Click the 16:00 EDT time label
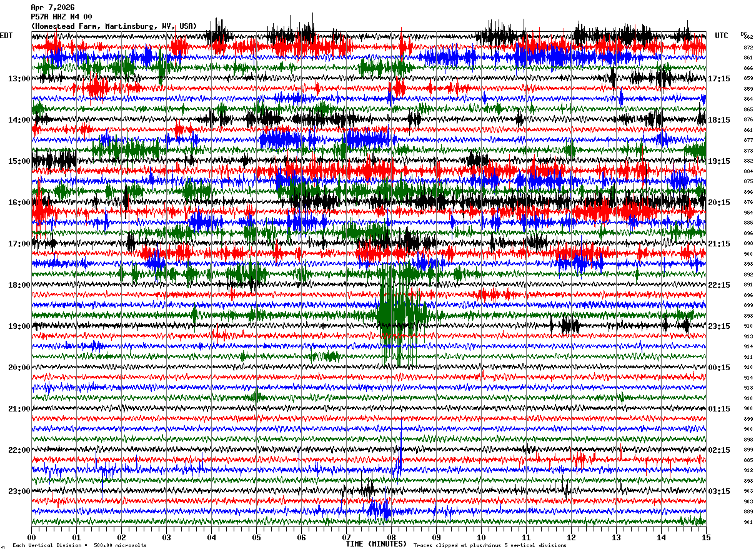This screenshot has width=756, height=554. click(19, 202)
